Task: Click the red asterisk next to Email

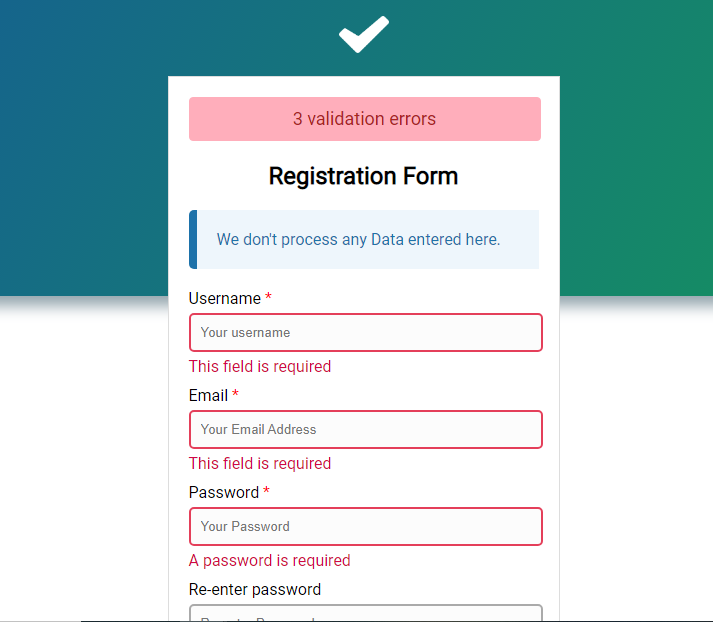Action: [x=235, y=393]
